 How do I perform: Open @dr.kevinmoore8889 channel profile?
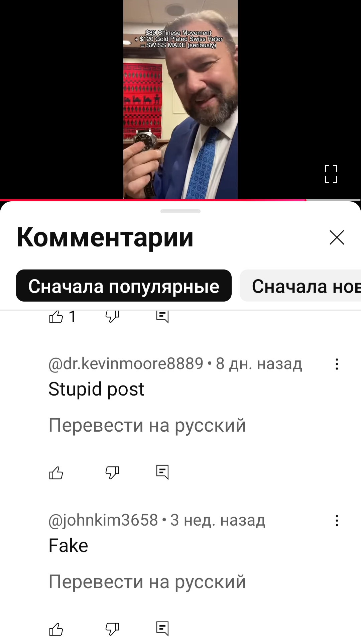pyautogui.click(x=126, y=364)
